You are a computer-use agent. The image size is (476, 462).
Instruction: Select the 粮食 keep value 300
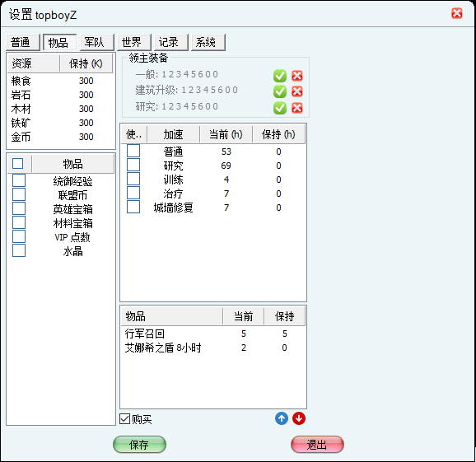tap(86, 81)
